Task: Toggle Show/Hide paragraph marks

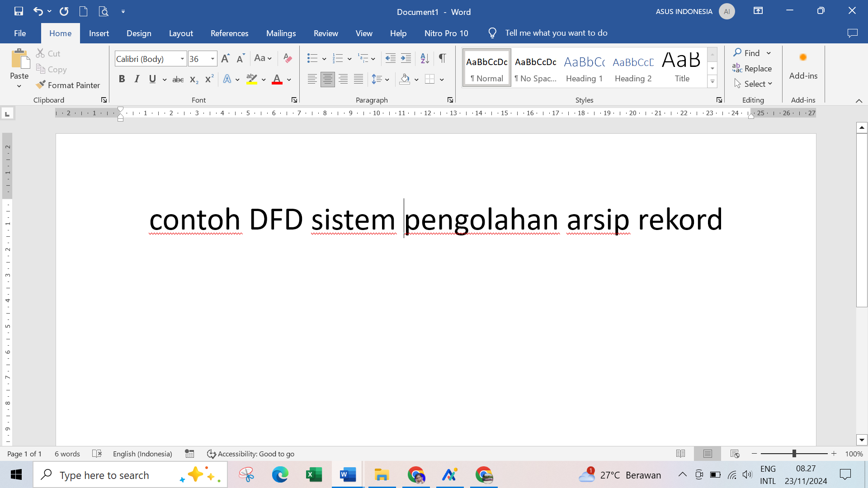Action: click(443, 58)
